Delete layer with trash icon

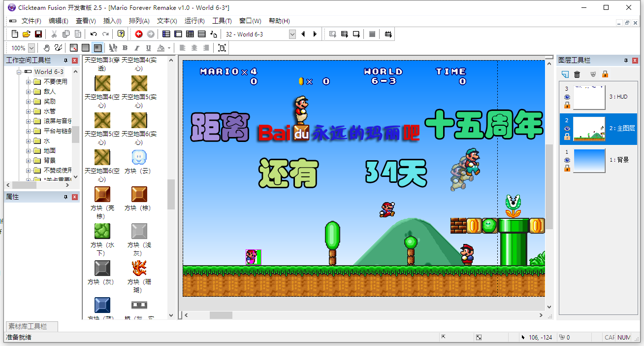578,74
